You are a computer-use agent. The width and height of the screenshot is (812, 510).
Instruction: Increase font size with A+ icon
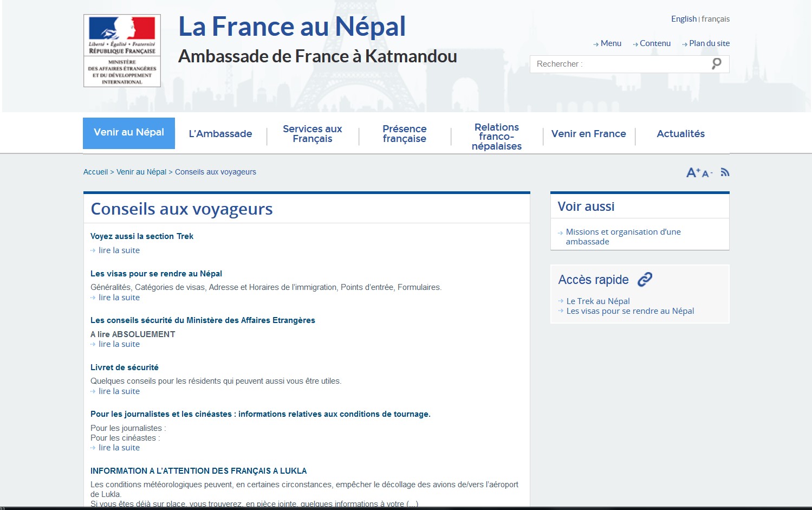[693, 172]
